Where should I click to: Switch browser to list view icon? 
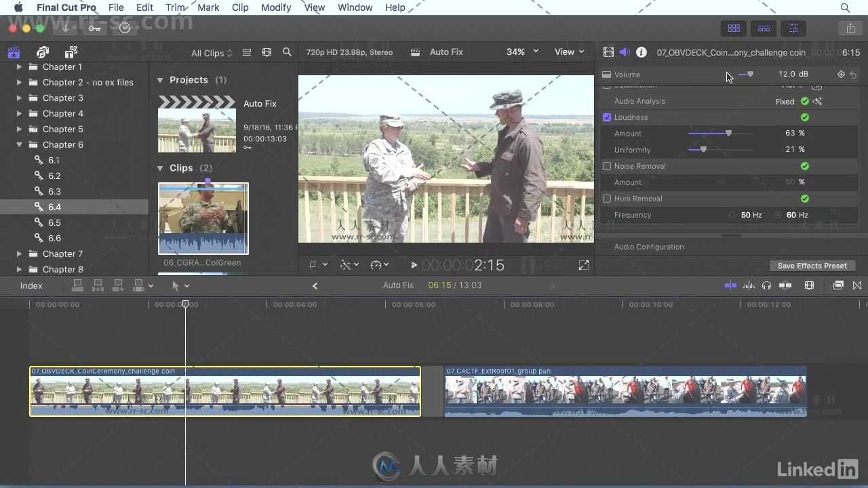(247, 52)
